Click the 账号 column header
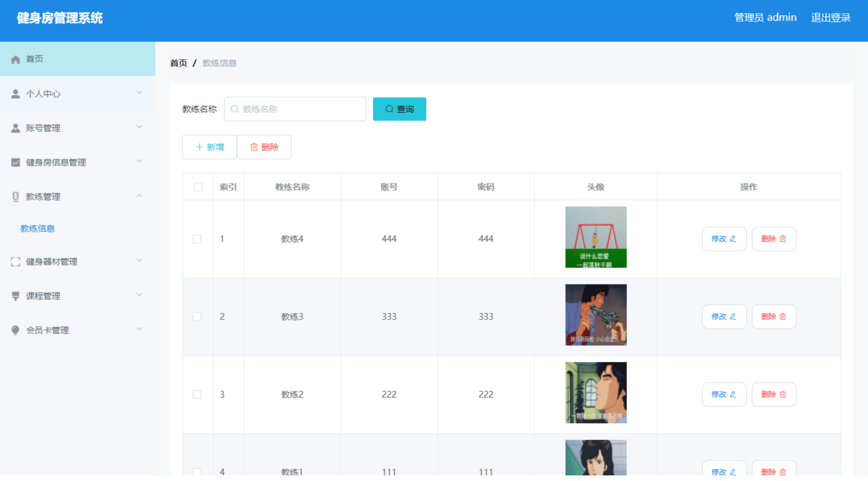 click(x=389, y=187)
